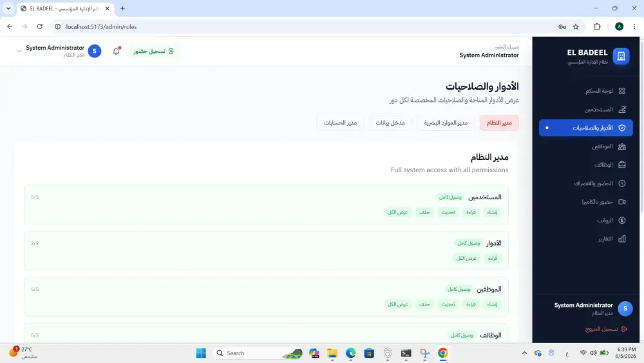View site information icon in address bar
644x363 pixels.
point(58,26)
